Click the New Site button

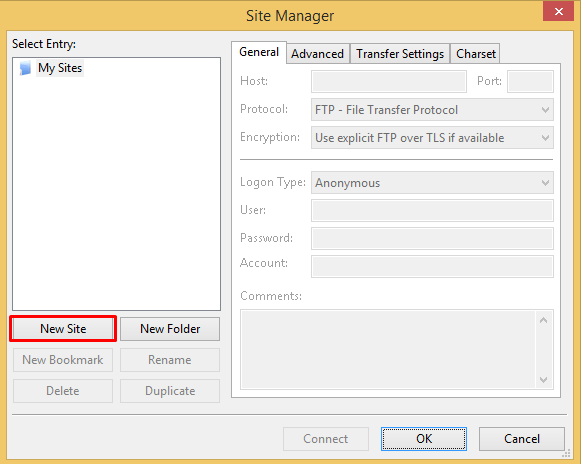pos(63,329)
